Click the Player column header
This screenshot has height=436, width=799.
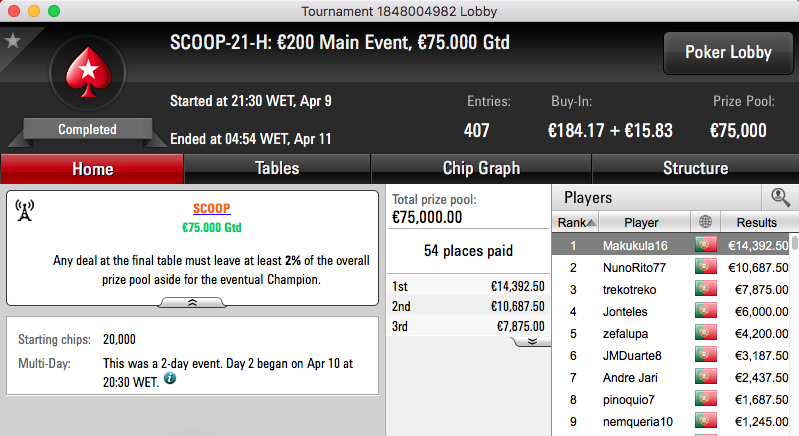pyautogui.click(x=641, y=223)
